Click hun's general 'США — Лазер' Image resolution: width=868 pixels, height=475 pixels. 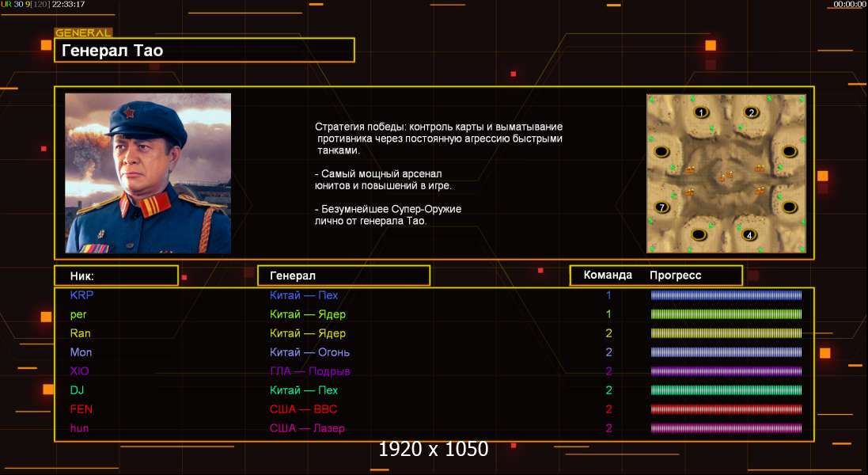coord(307,428)
